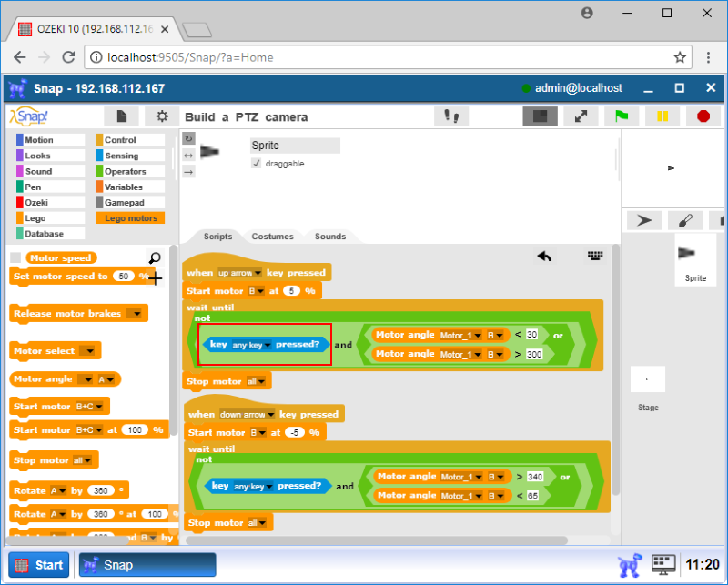Switch to fullscreen presentation mode icon
The width and height of the screenshot is (728, 585).
pos(581,116)
